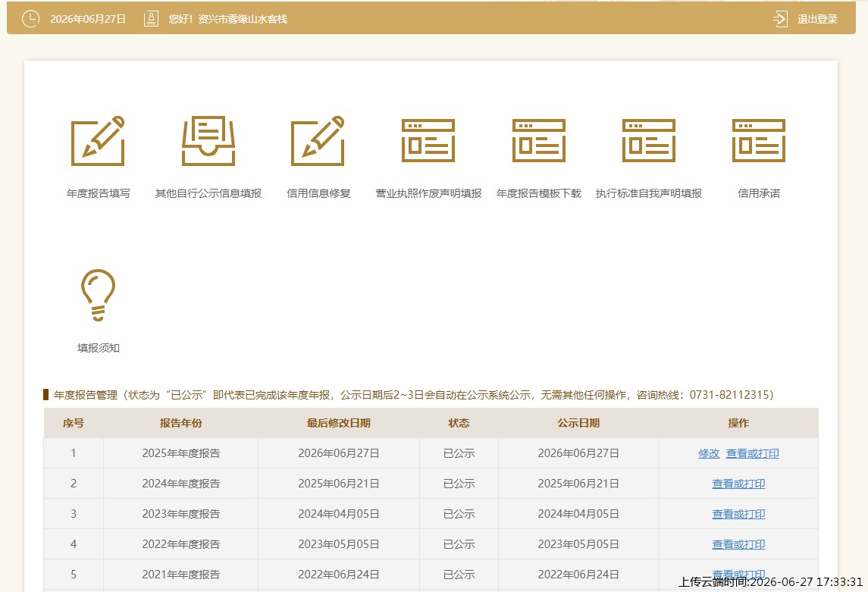Open the 执行标准自我声明填报 icon
The image size is (868, 592).
[648, 140]
